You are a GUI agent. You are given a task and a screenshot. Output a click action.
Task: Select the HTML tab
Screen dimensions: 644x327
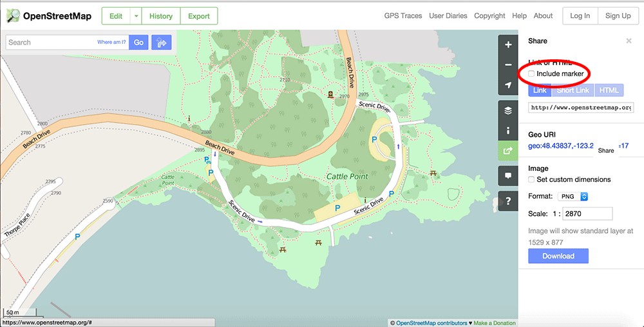click(x=609, y=90)
